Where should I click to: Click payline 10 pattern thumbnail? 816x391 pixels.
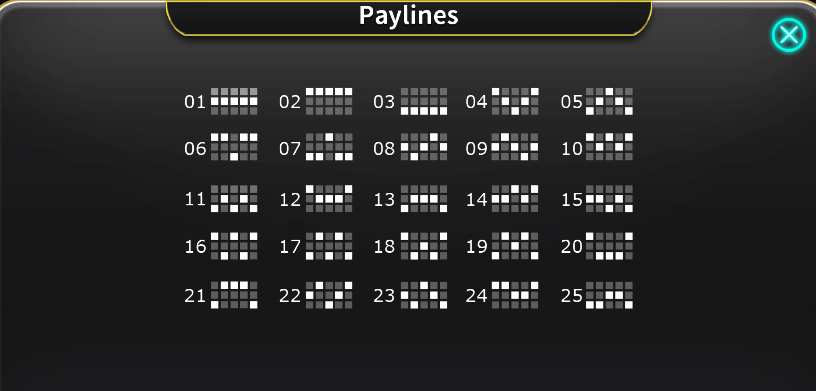(609, 146)
